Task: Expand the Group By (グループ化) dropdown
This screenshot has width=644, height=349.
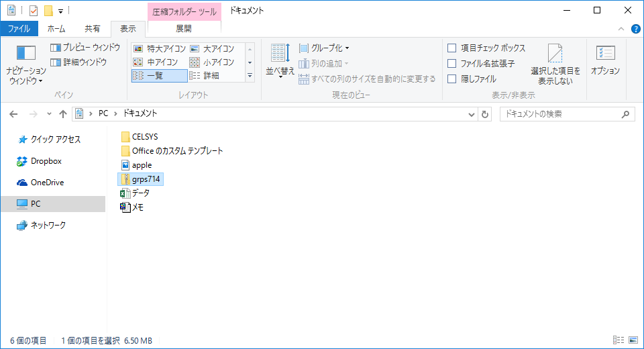Action: tap(325, 48)
